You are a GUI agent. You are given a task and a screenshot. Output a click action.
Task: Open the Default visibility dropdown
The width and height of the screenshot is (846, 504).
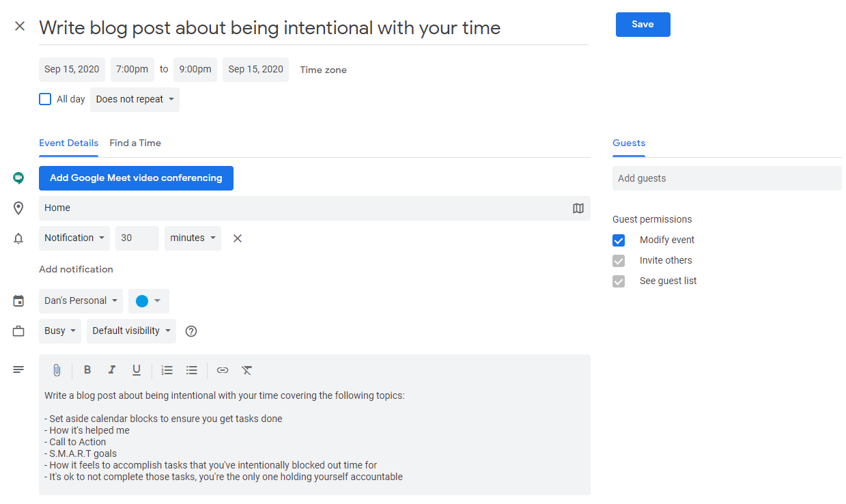click(131, 331)
